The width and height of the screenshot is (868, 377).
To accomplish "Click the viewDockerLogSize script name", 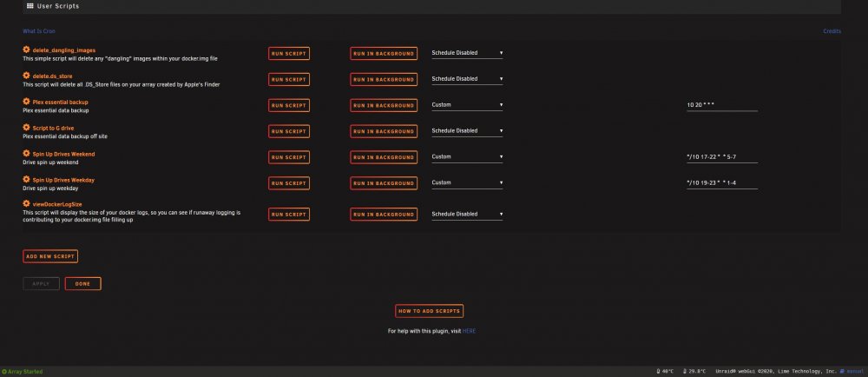I will point(57,204).
